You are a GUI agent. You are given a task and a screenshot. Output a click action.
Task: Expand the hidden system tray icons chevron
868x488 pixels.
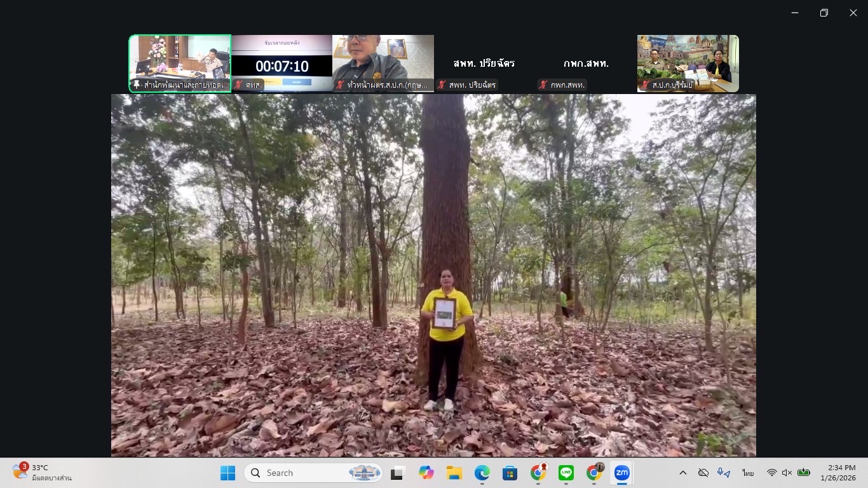pyautogui.click(x=683, y=473)
